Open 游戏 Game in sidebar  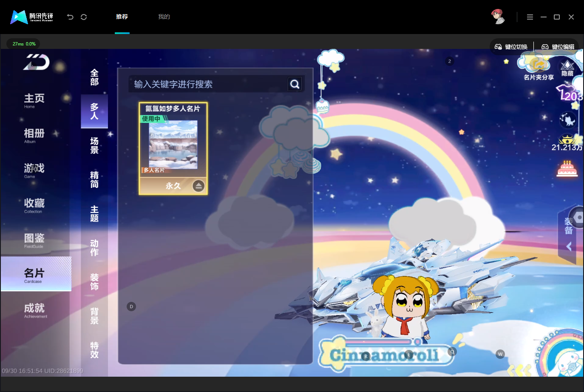34,170
